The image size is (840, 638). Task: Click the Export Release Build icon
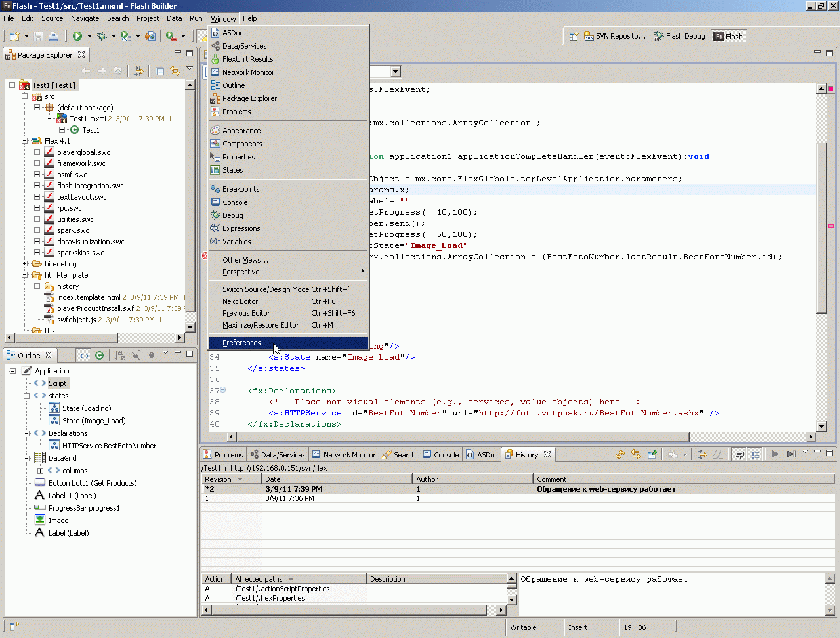(150, 36)
